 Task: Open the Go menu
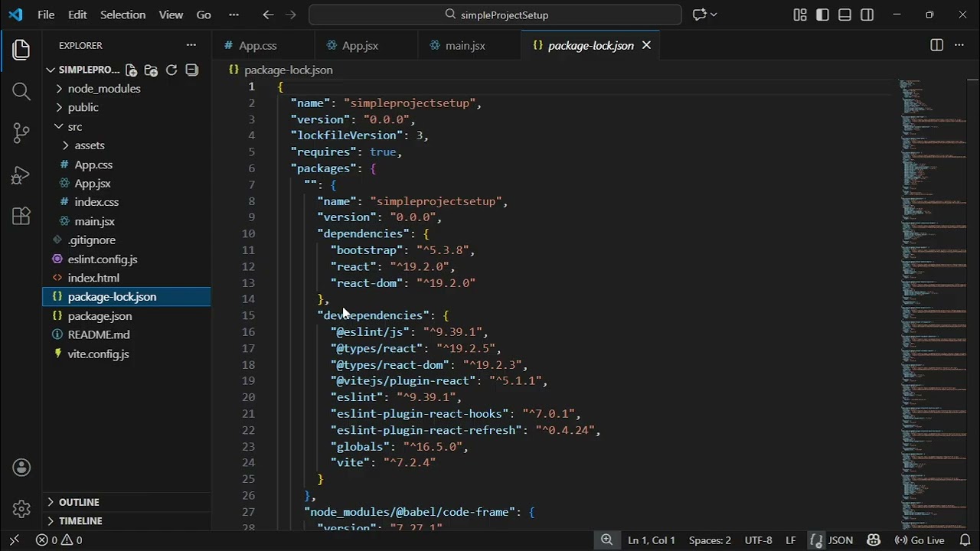pos(204,15)
